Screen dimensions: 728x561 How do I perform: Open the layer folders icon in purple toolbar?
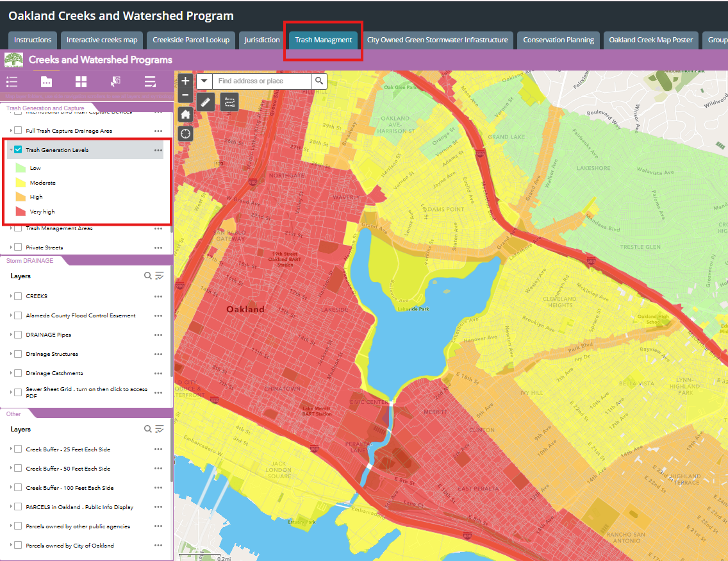coord(46,81)
